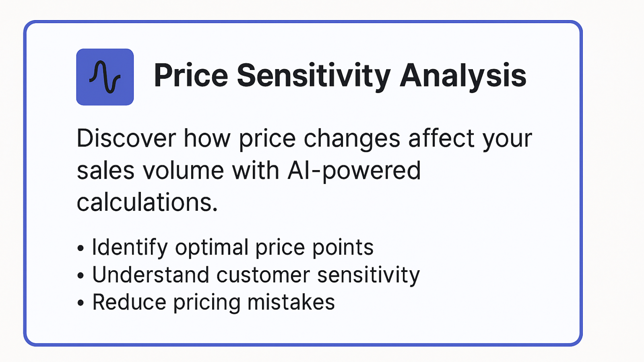Click bullet dot before Understand
This screenshot has width=644, height=362.
point(80,276)
